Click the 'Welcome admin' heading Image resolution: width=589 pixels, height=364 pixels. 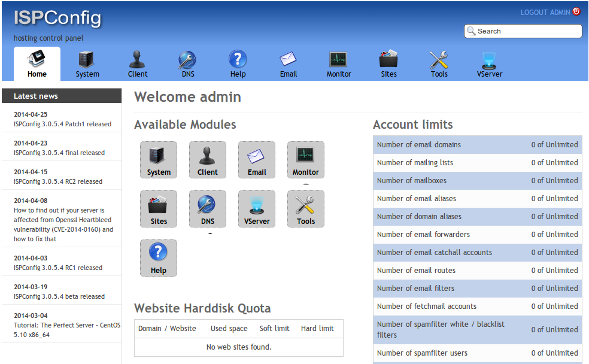tap(187, 97)
